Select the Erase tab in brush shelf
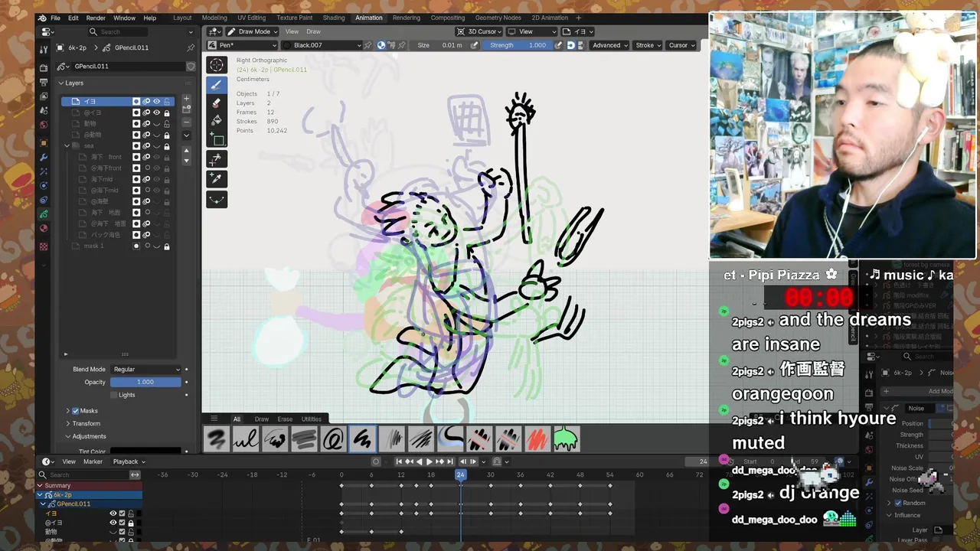This screenshot has height=551, width=980. tap(285, 419)
